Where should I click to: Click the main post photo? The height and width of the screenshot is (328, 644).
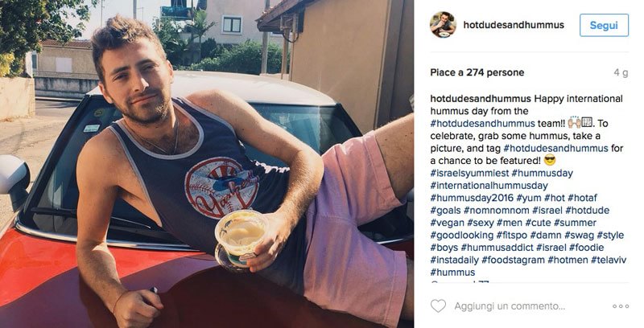pos(207,164)
